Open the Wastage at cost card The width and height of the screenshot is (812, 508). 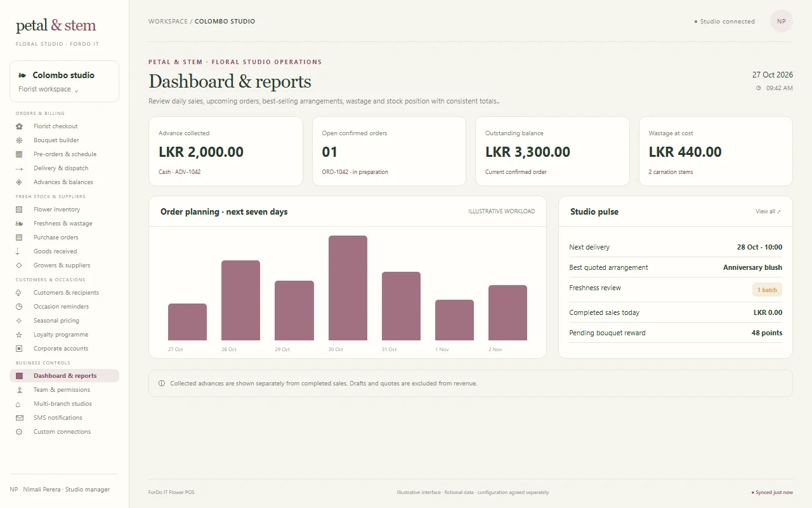[716, 151]
